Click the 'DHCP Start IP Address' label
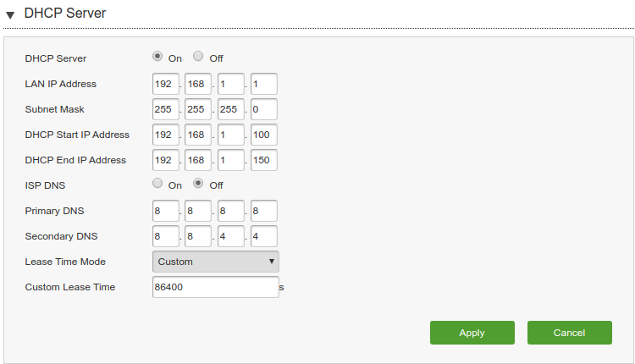635x364 pixels. [x=77, y=135]
